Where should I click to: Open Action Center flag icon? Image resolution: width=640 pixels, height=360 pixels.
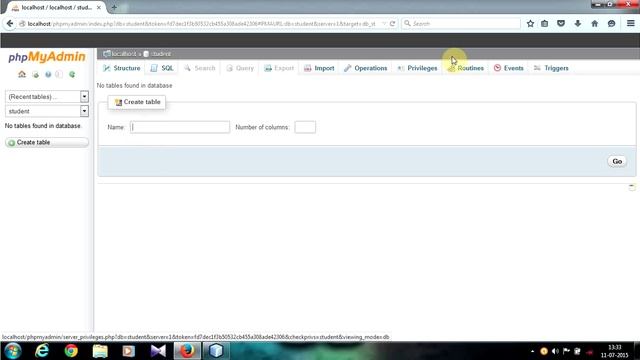pos(566,351)
